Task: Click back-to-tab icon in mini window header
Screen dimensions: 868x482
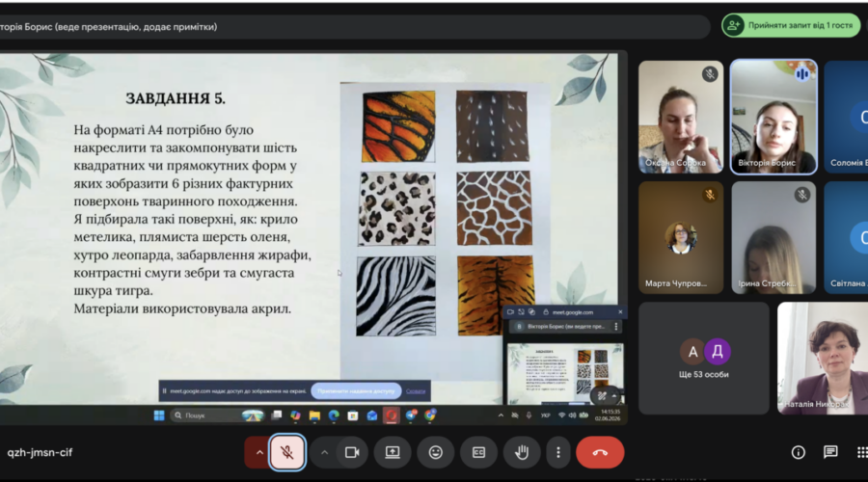Action: click(521, 312)
